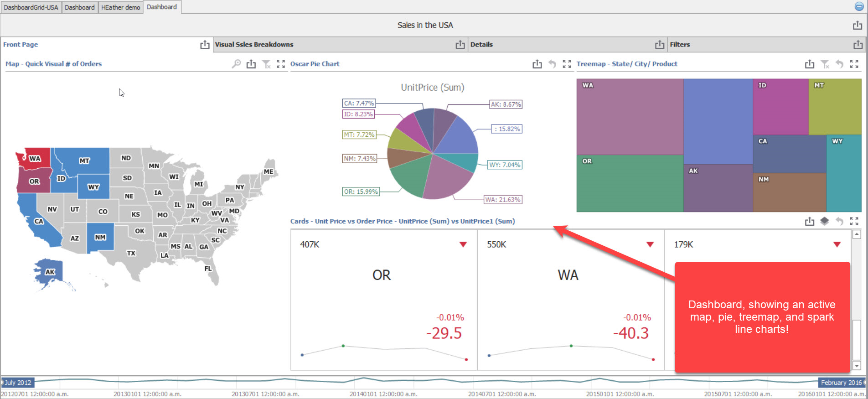Maximize the Oscar Pie Chart panel
868x399 pixels.
[x=567, y=64]
